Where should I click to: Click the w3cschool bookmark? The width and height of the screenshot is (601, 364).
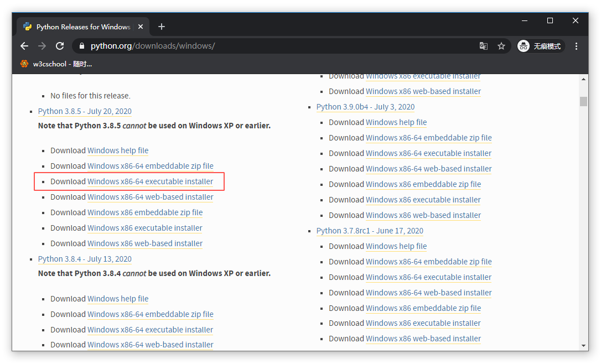(56, 64)
